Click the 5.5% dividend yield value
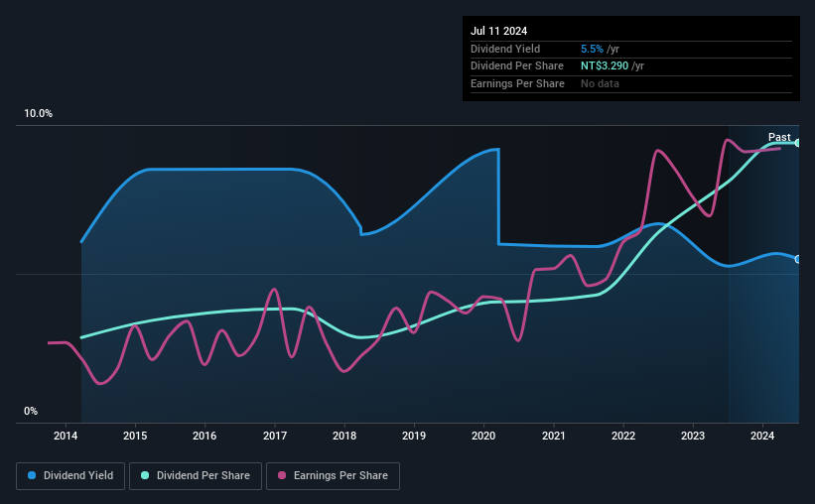This screenshot has height=504, width=815. click(x=592, y=49)
